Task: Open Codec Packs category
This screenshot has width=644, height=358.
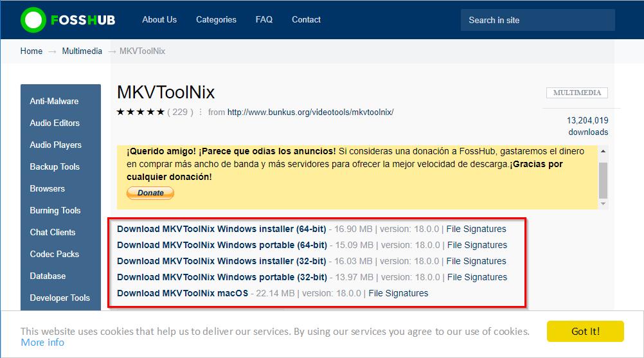Action: point(54,254)
